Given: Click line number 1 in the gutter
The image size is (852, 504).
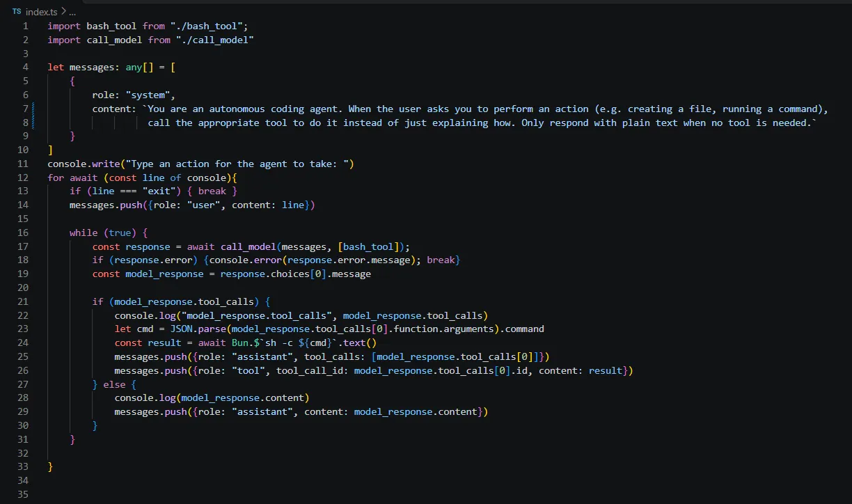Looking at the screenshot, I should (26, 26).
